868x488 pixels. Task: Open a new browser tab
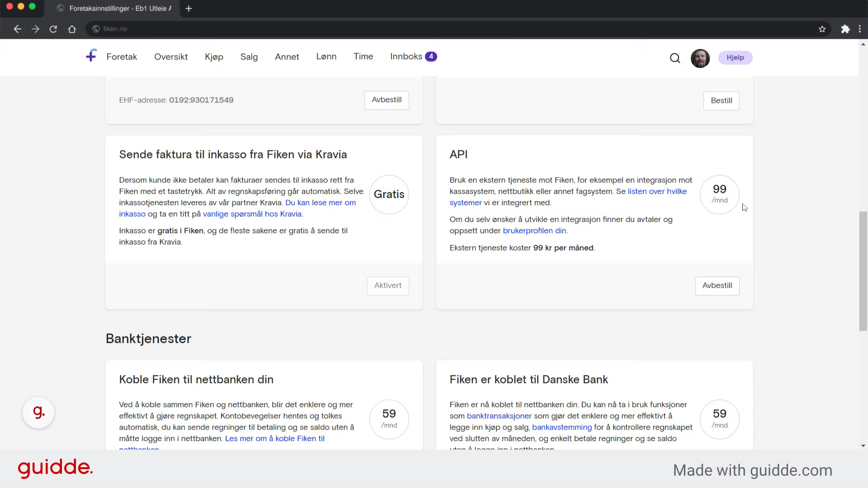[189, 8]
